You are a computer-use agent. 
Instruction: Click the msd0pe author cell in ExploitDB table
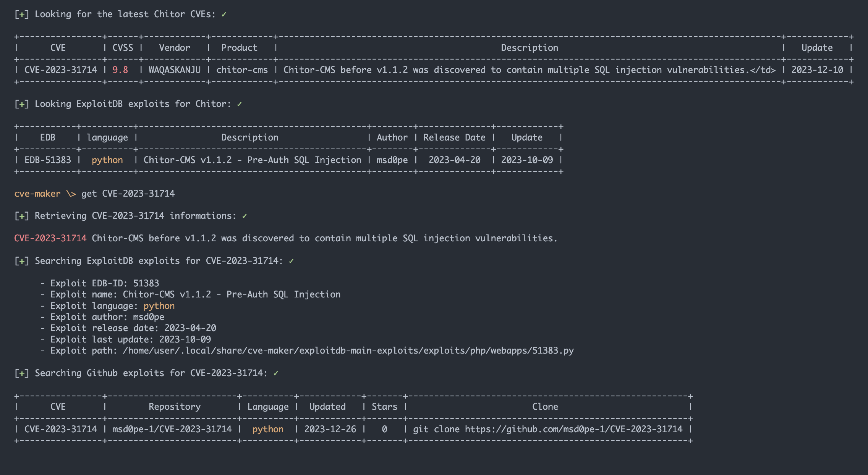pos(392,160)
